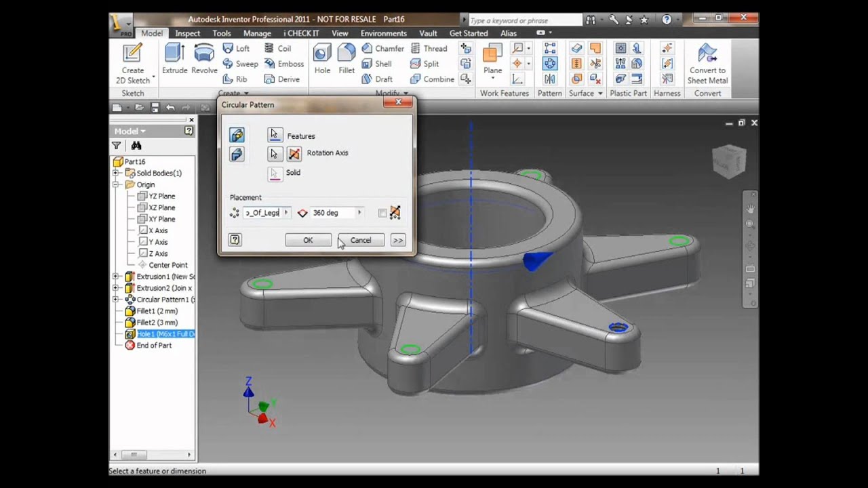Activate the Mirror pattern tool
The image size is (868, 488).
click(550, 78)
